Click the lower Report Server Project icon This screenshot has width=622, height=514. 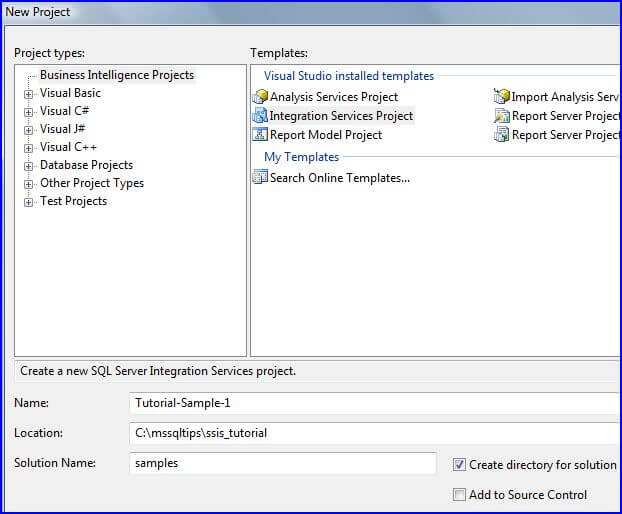point(501,134)
